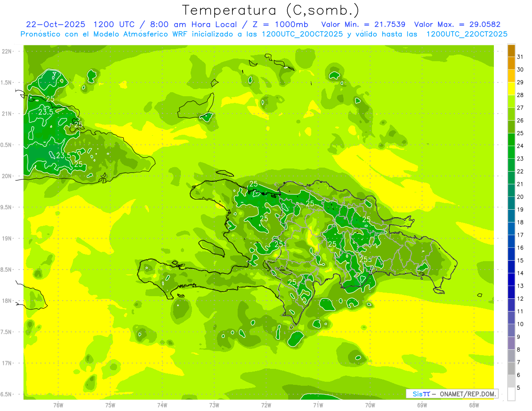Pick the white swatch at the legend bottom
This screenshot has width=532, height=411.
511,394
